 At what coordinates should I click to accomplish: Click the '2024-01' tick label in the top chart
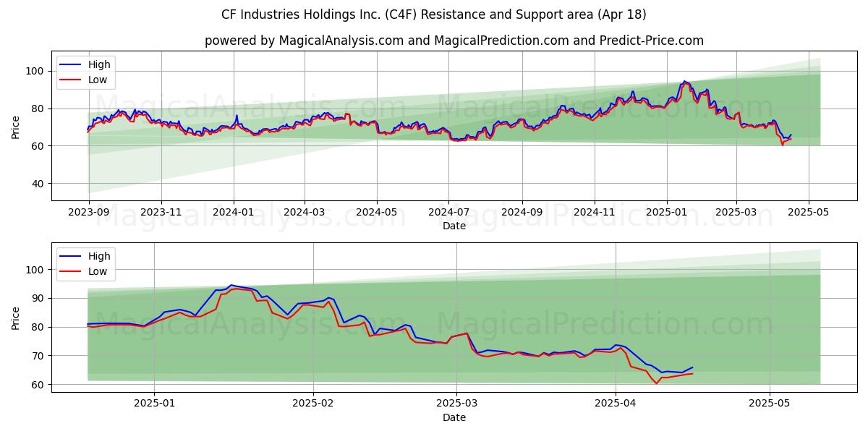233,212
